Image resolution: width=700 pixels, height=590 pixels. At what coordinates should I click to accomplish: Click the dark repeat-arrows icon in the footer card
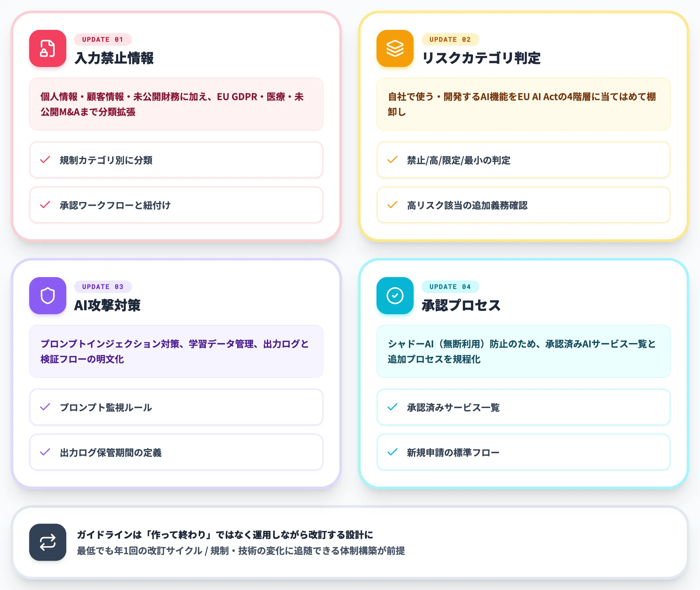[x=47, y=542]
